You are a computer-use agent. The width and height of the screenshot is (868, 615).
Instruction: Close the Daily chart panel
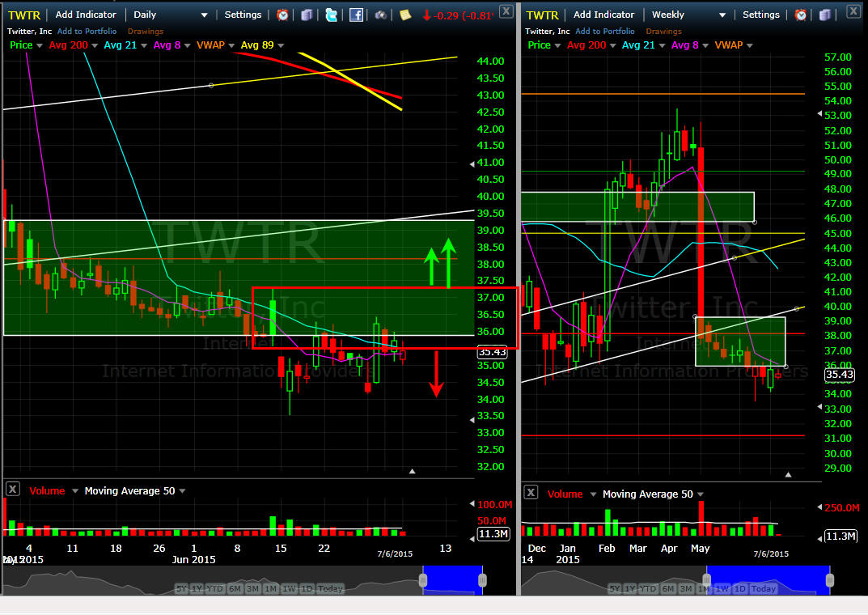(506, 11)
